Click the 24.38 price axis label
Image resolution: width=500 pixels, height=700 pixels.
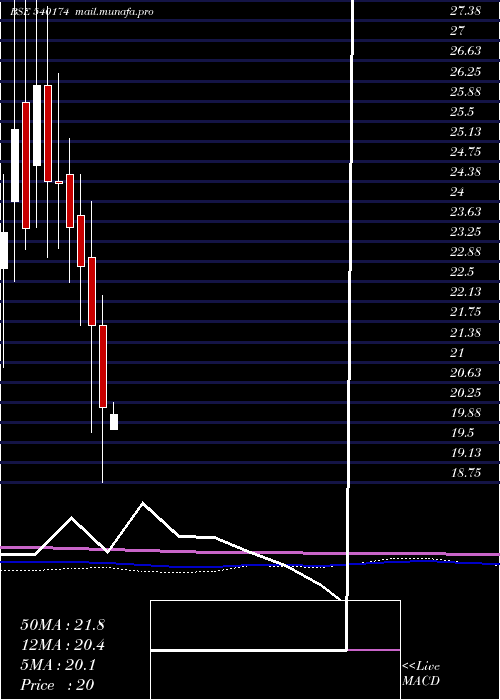(x=465, y=172)
